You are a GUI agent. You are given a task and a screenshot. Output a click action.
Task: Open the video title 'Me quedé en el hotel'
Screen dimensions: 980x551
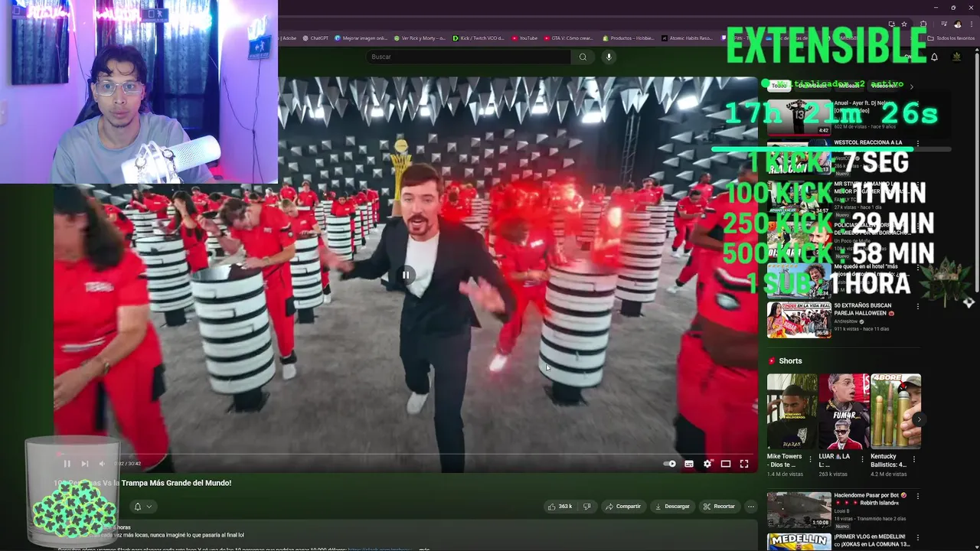pyautogui.click(x=872, y=270)
